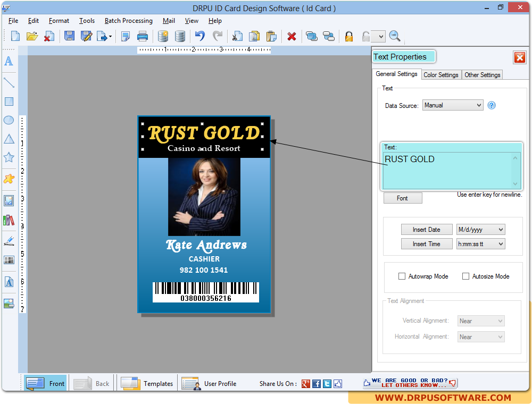532x404 pixels.
Task: Print the ID card using printer icon
Action: 142,36
